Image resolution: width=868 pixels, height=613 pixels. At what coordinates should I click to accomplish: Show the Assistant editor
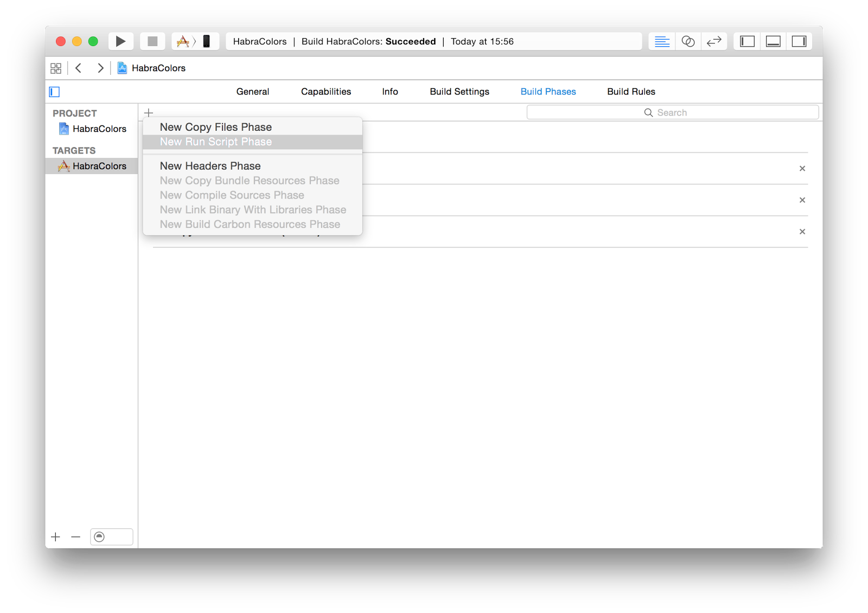688,41
